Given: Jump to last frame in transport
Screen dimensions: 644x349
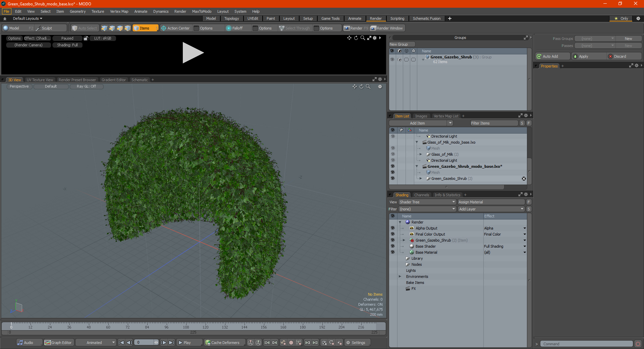Looking at the screenshot, I should [171, 343].
